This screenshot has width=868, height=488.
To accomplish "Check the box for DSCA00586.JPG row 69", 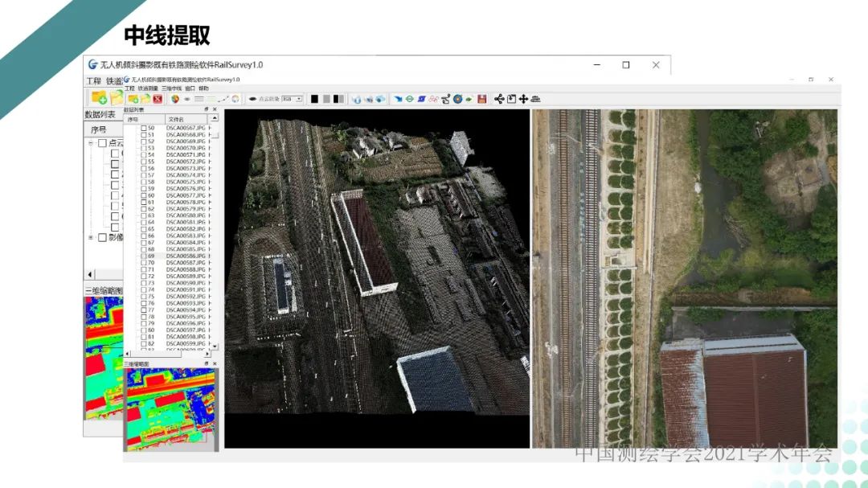I will point(144,256).
